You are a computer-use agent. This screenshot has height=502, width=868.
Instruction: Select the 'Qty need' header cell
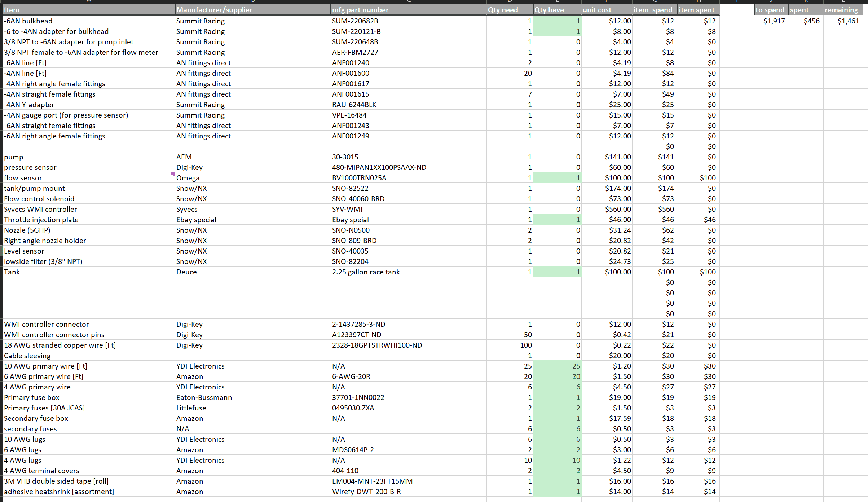pos(510,10)
